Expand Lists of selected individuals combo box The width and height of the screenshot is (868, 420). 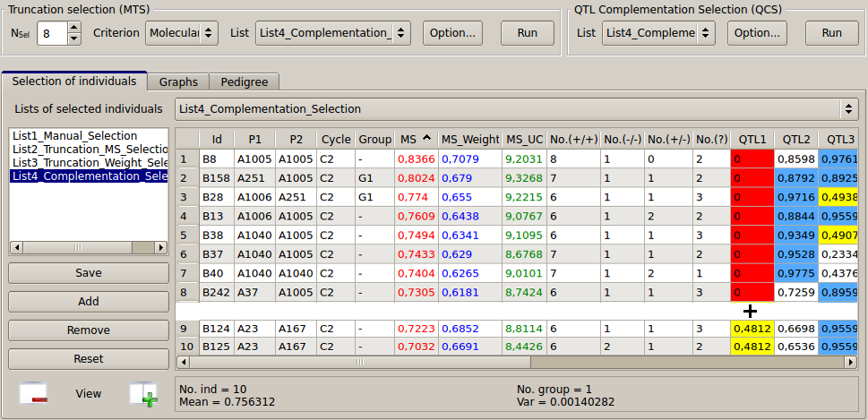click(x=516, y=109)
